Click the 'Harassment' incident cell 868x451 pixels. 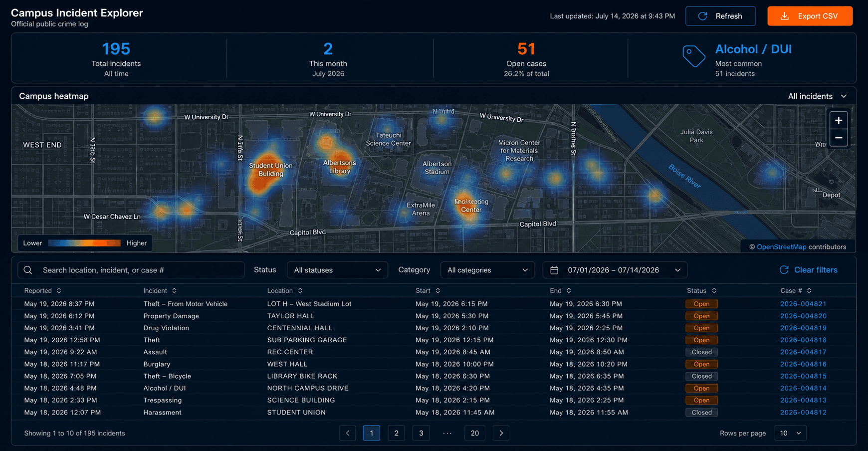pos(162,413)
